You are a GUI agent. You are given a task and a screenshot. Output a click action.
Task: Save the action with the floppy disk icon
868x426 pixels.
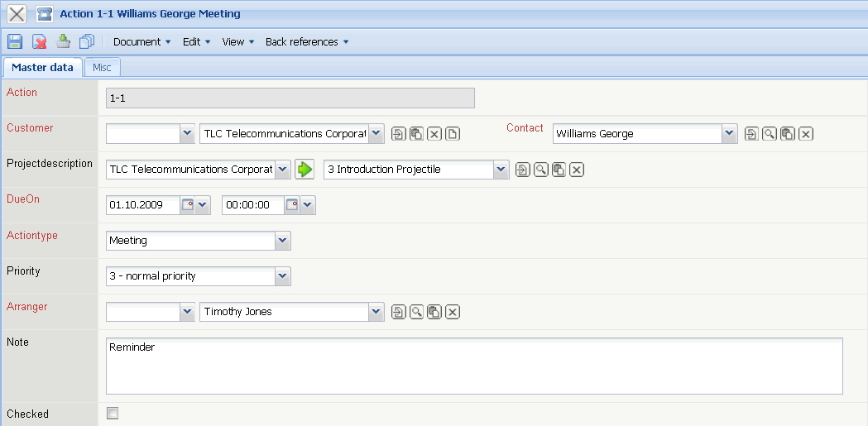pyautogui.click(x=15, y=41)
